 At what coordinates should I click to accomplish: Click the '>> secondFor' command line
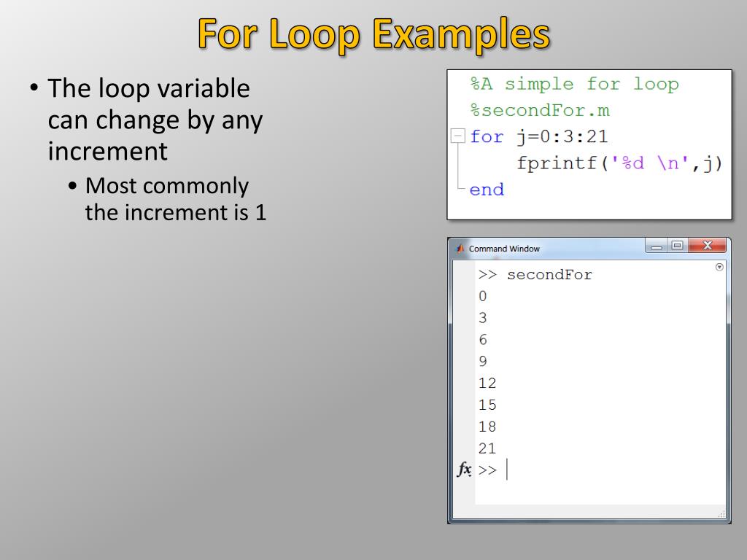point(535,275)
